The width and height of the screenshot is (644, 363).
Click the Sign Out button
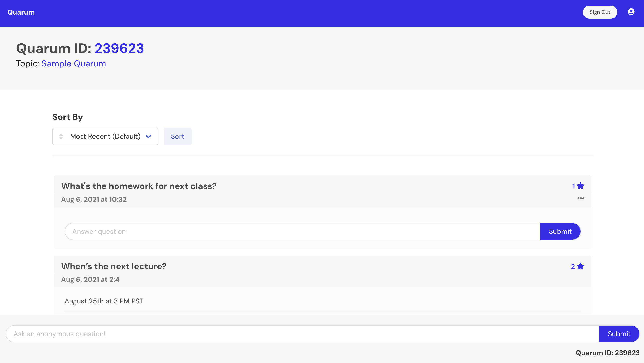600,12
